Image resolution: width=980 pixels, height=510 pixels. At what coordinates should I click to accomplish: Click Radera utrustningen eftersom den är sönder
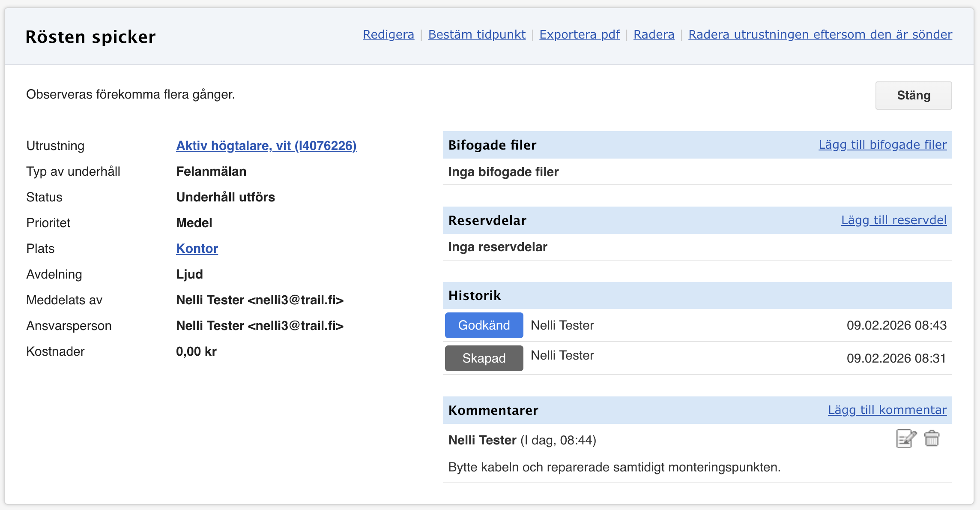(820, 34)
